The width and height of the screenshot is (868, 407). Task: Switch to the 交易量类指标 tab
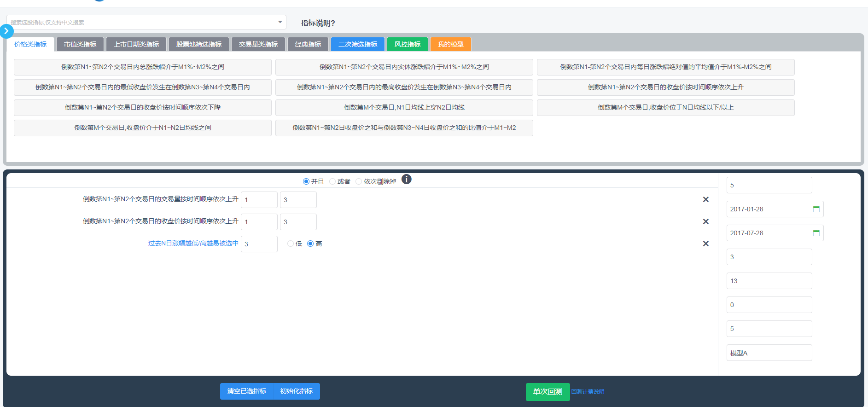pos(258,44)
